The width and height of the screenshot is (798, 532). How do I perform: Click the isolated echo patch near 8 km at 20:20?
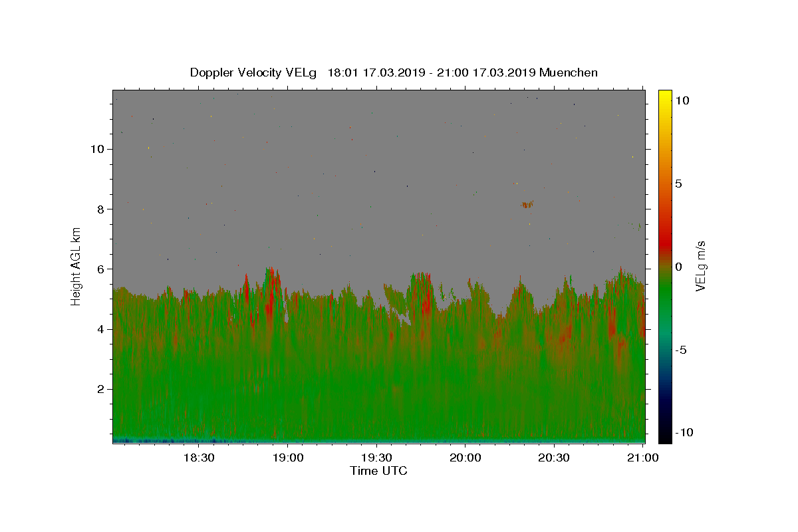(527, 205)
